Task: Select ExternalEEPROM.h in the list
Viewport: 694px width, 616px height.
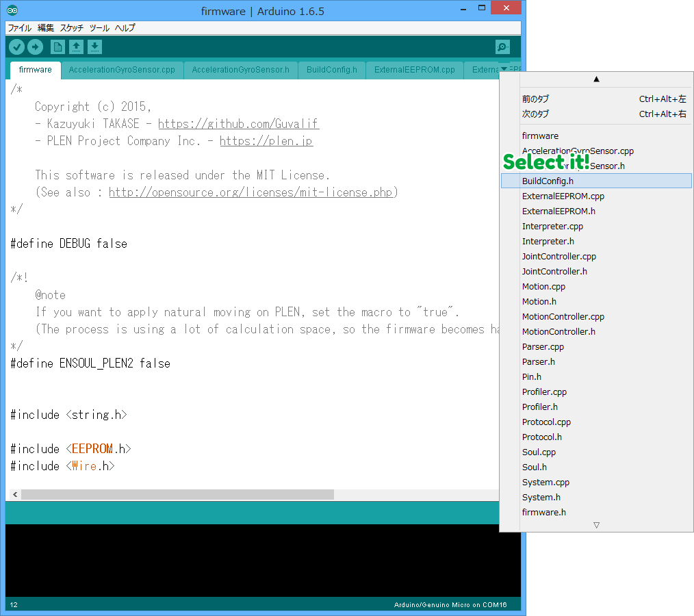Action: click(x=596, y=211)
